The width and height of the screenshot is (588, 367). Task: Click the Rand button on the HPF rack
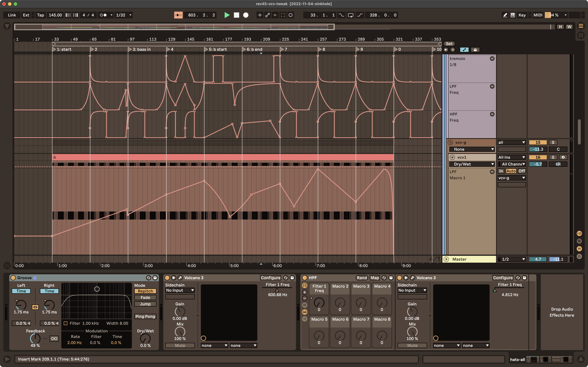pyautogui.click(x=361, y=278)
